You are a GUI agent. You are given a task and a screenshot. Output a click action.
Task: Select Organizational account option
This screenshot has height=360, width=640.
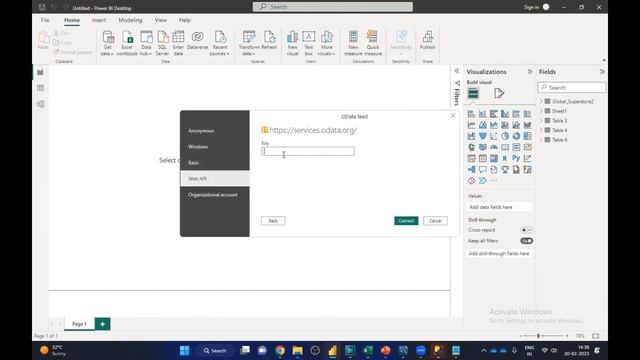point(215,195)
